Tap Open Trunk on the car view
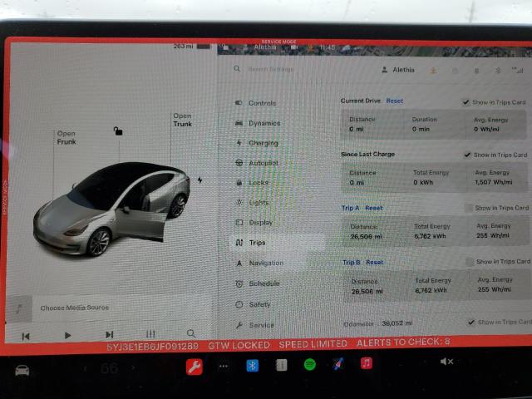 click(x=183, y=120)
